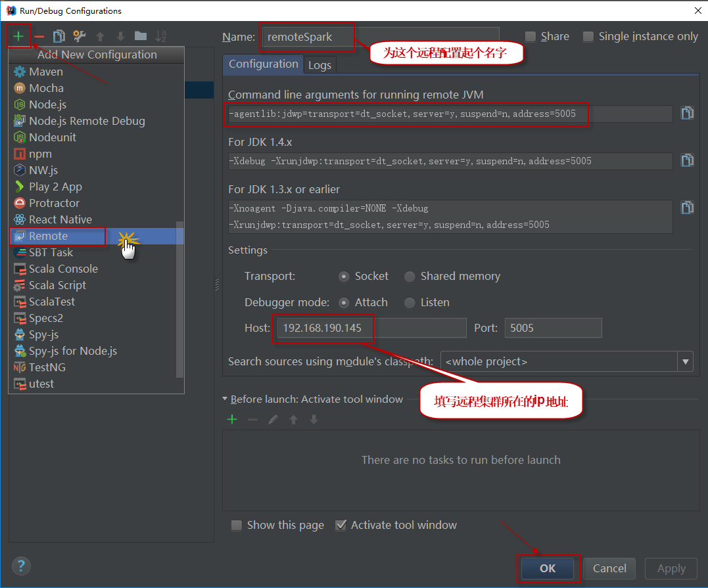
Task: Select Shared memory transport option
Action: 410,277
